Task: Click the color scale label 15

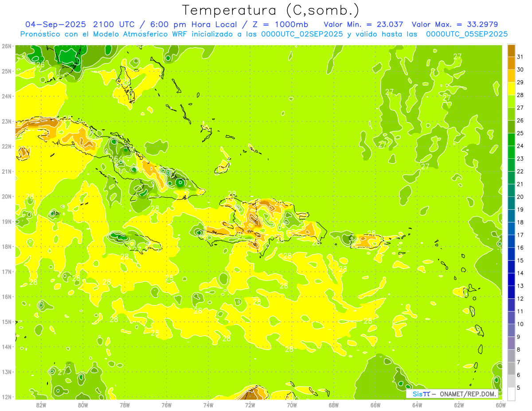Action: [520, 260]
